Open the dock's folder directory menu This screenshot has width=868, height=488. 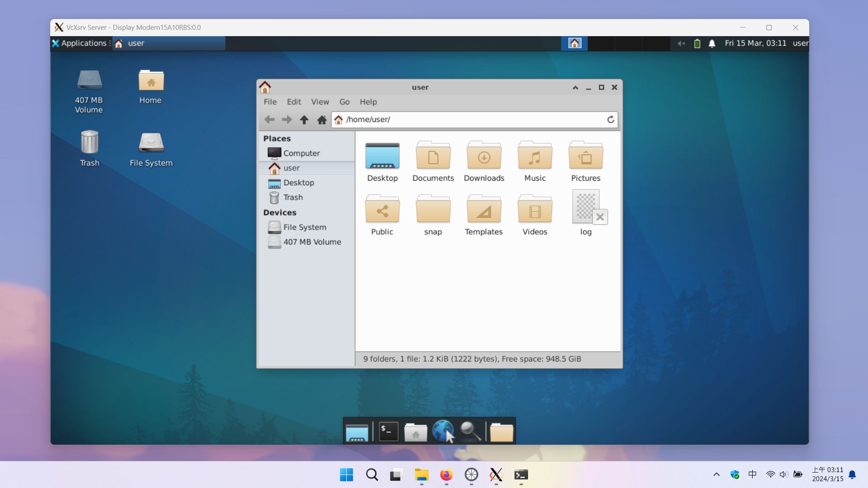click(501, 432)
